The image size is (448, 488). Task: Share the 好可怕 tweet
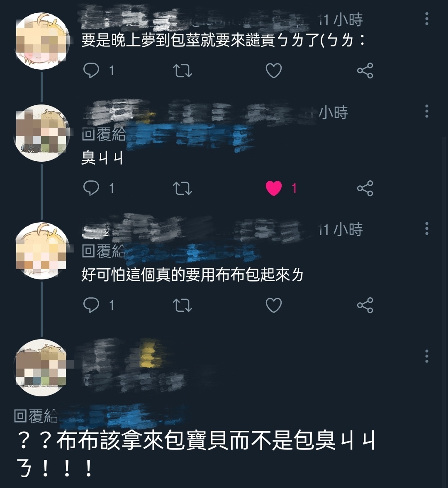coord(365,305)
